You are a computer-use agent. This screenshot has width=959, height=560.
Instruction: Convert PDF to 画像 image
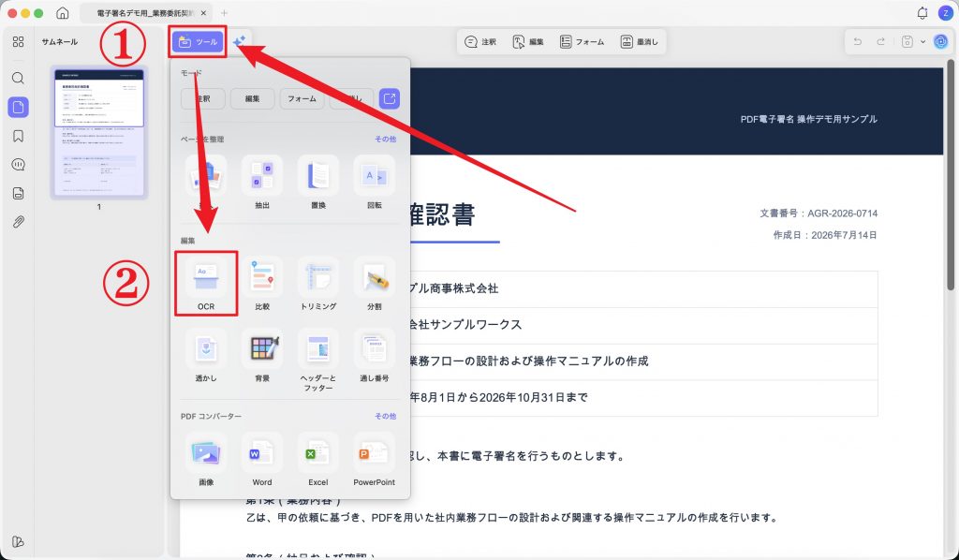206,460
